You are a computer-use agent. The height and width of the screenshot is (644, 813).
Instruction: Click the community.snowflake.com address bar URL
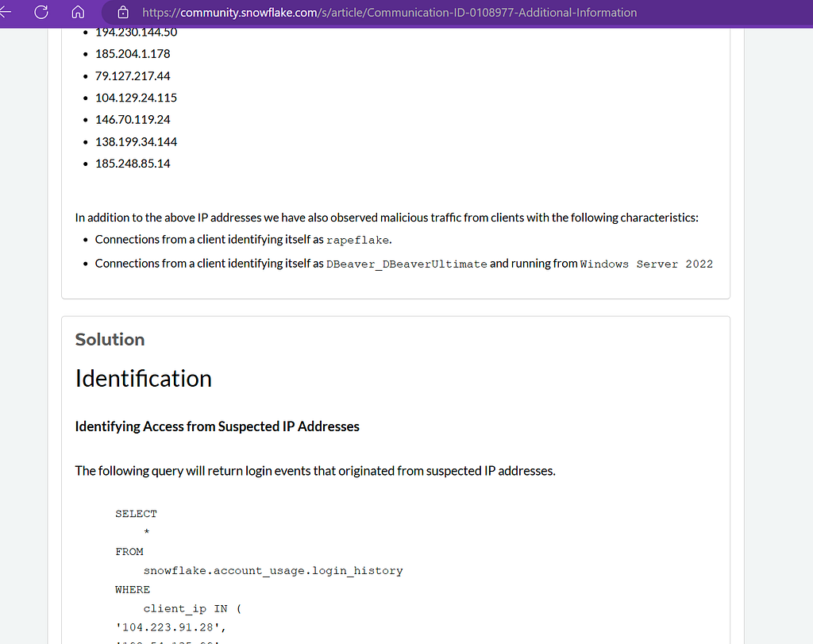389,13
